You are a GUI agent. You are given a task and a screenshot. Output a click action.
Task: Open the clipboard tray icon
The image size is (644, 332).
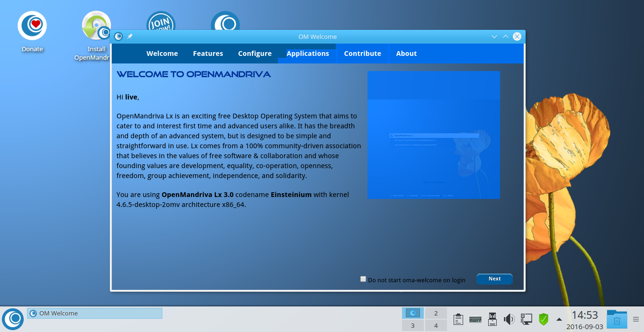click(x=458, y=319)
